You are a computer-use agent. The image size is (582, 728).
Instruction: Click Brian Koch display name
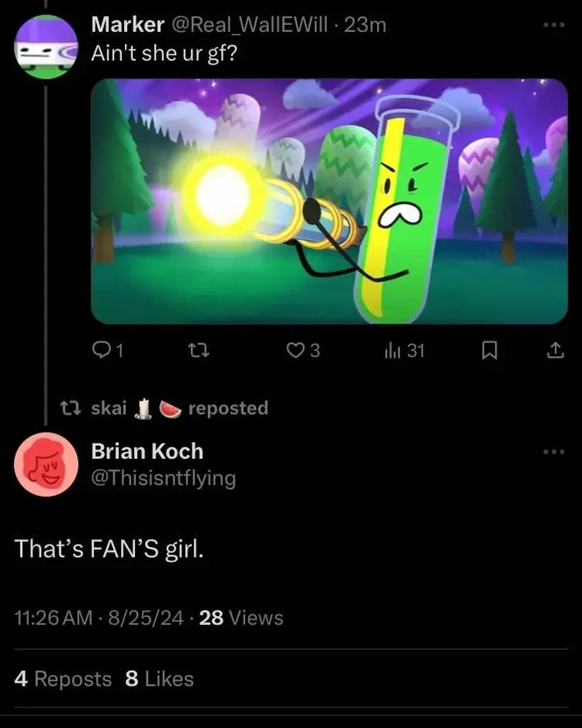(x=147, y=451)
